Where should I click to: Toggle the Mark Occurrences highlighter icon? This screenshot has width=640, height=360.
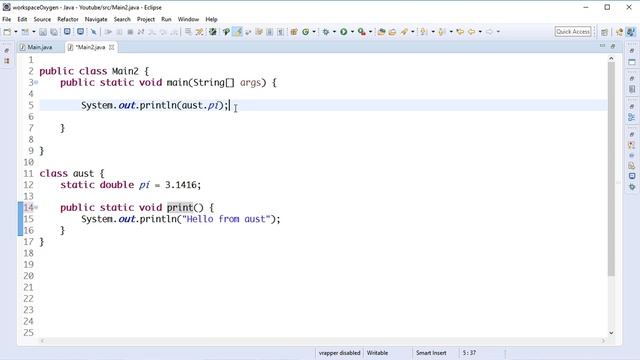[237, 32]
